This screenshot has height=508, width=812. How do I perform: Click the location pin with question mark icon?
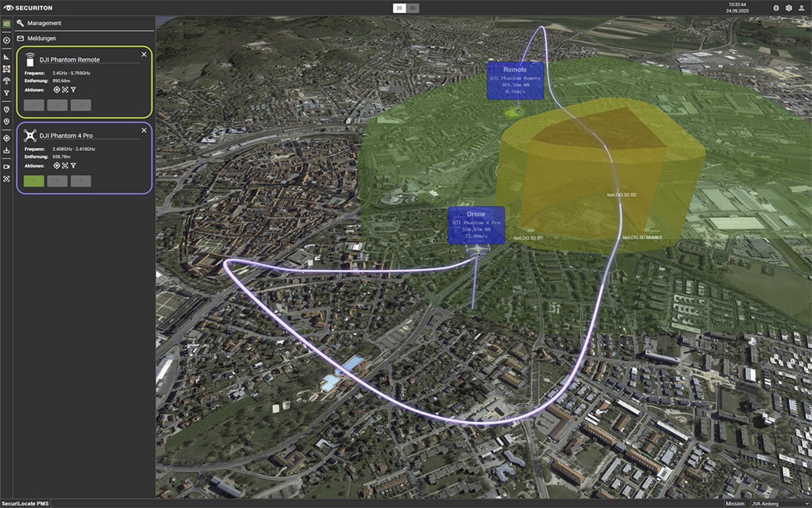(x=6, y=109)
